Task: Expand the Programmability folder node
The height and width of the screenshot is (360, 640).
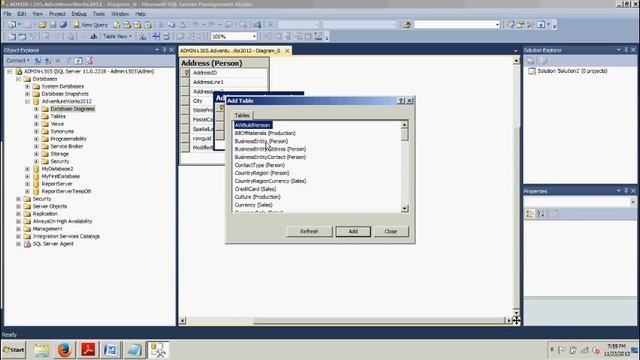Action: tap(36, 139)
